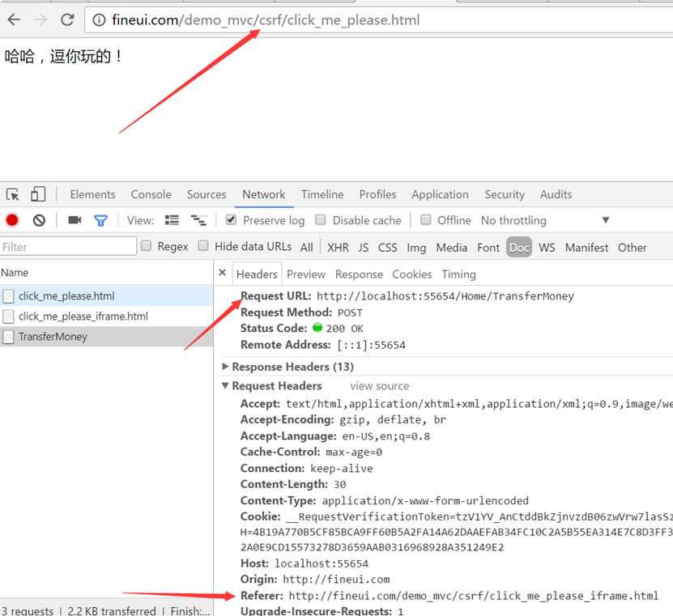Filter requests by WS
673x616 pixels.
547,248
